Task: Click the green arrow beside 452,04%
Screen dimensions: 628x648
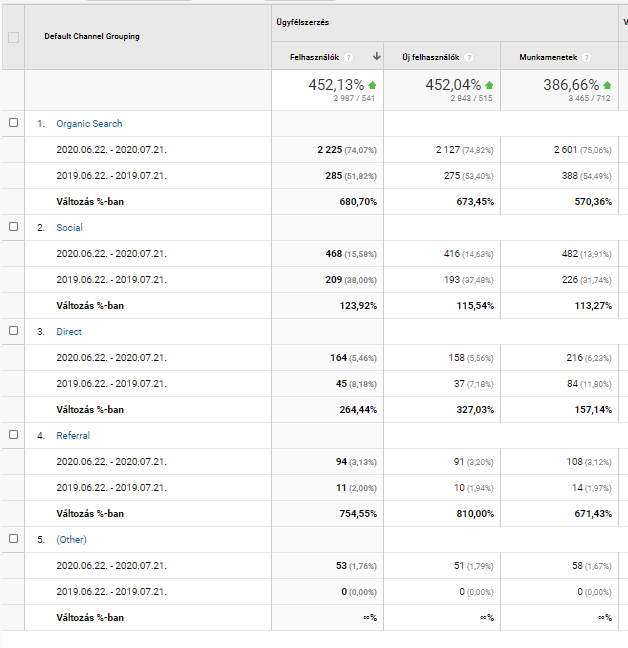Action: coord(489,85)
